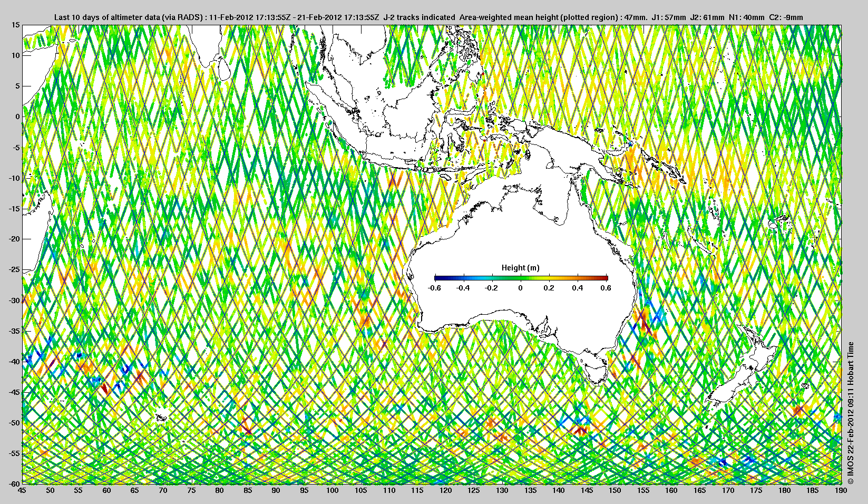Screen dimensions: 868x504
Task: Click the '-0.2' colorbar tick label
Action: click(x=492, y=288)
